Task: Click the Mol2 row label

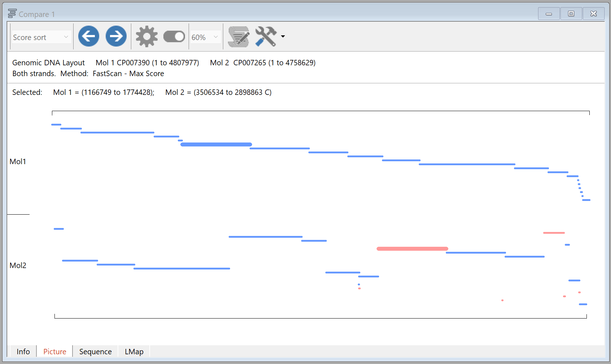Action: click(18, 266)
